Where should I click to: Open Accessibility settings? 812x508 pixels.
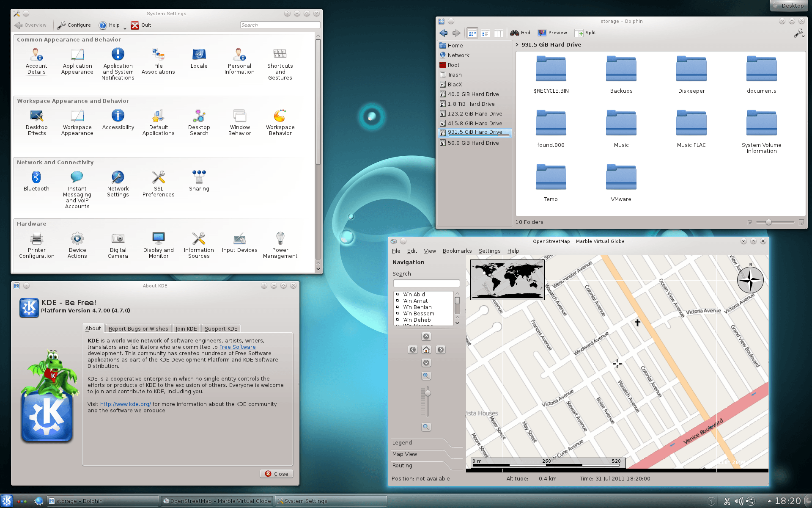(x=118, y=119)
